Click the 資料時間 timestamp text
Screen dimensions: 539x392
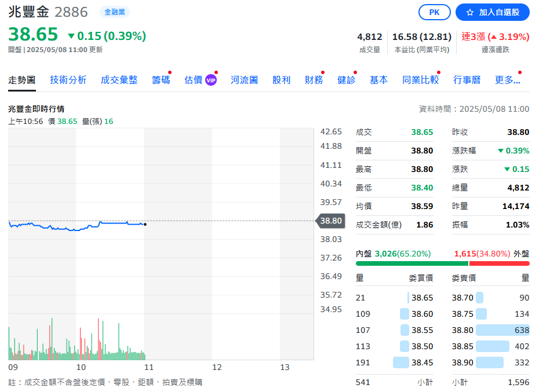click(x=474, y=109)
